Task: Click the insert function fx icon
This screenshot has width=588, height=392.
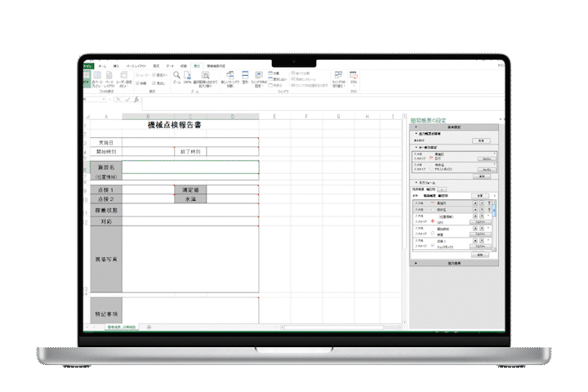Action: (136, 100)
